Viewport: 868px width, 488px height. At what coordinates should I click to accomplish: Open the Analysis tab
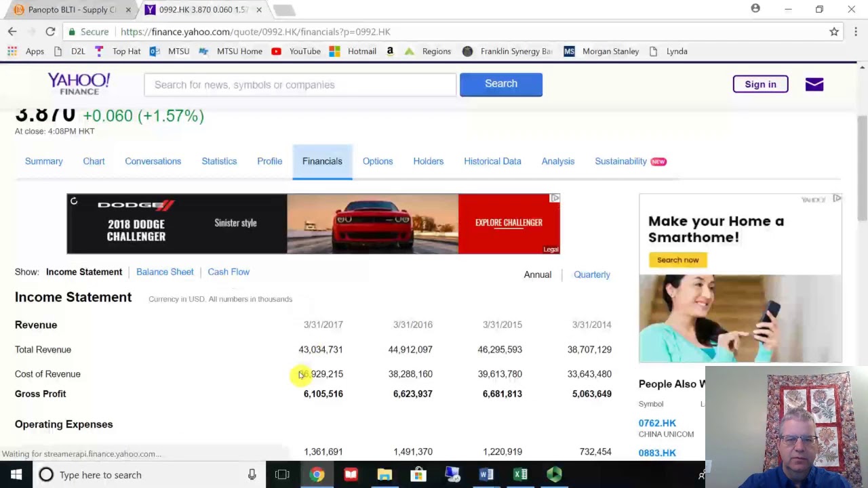pyautogui.click(x=558, y=161)
